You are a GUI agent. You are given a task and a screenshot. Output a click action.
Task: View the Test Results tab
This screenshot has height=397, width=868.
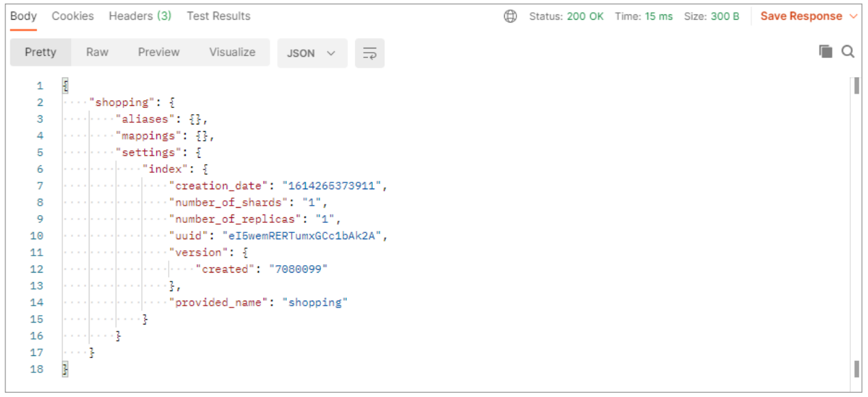tap(219, 16)
